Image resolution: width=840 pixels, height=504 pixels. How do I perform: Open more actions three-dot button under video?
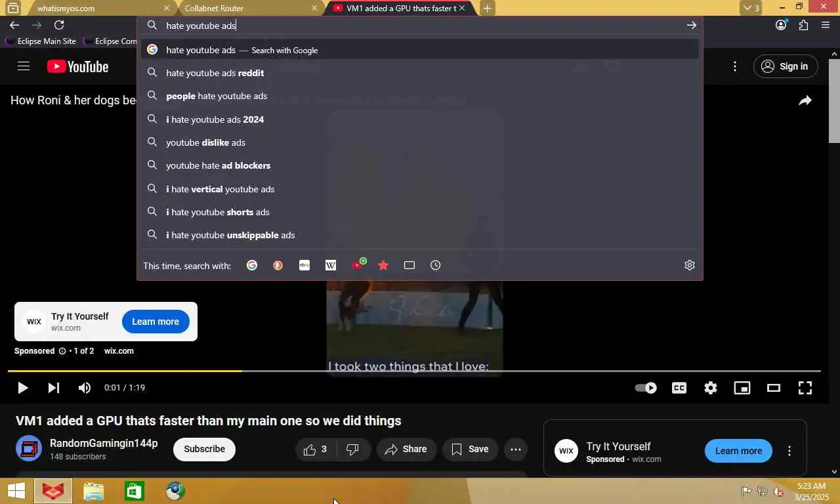coord(516,450)
